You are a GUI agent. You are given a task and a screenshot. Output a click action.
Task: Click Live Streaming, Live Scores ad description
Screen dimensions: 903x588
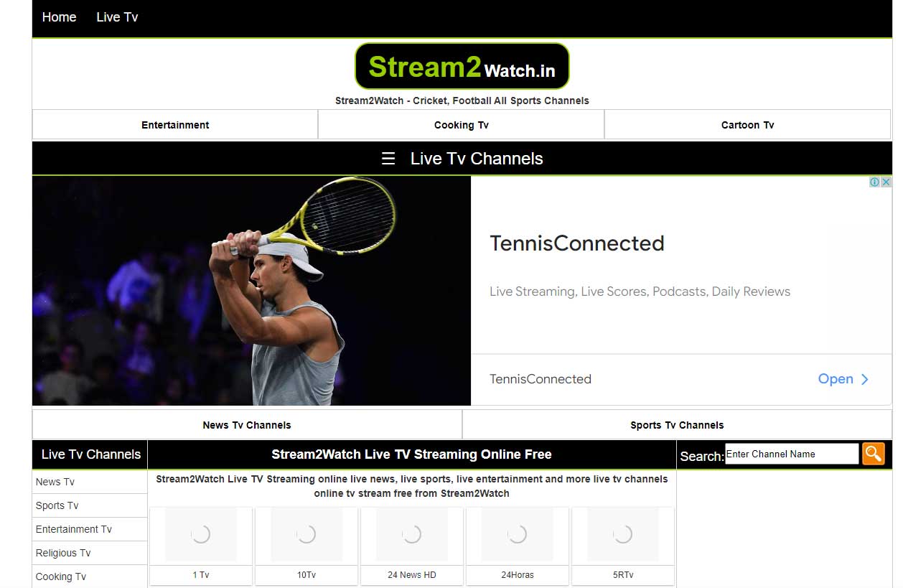point(640,291)
